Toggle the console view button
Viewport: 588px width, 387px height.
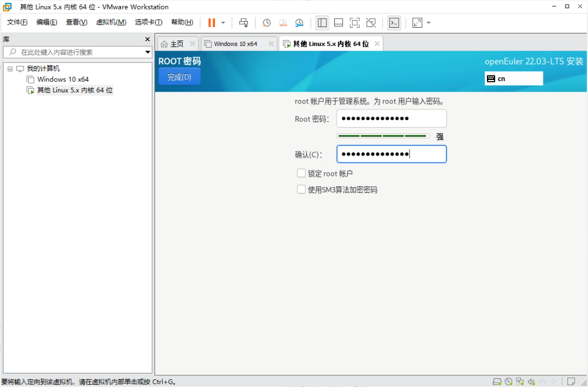(x=394, y=23)
